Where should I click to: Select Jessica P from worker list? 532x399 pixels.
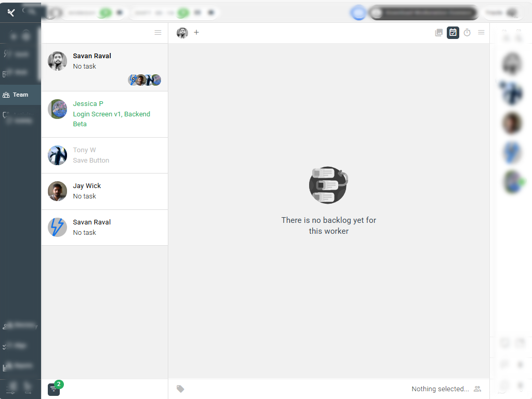click(88, 104)
